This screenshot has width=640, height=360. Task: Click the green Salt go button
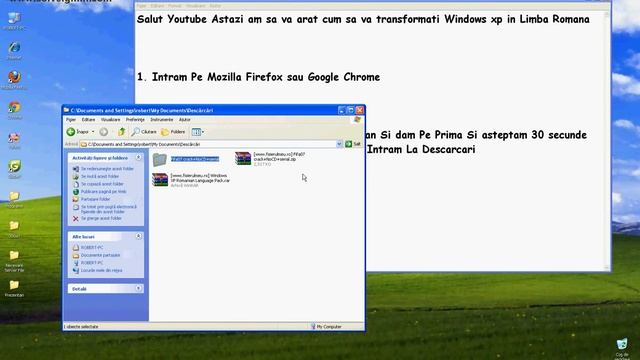pyautogui.click(x=353, y=144)
